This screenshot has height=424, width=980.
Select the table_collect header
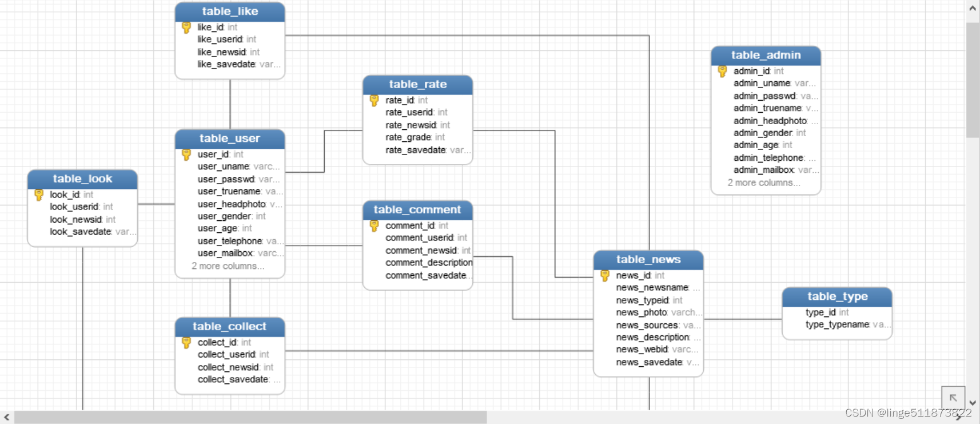(x=230, y=327)
